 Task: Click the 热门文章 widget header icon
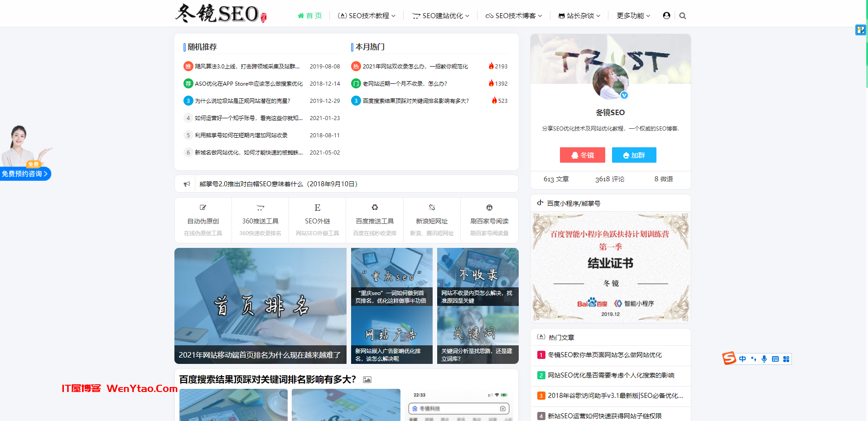click(x=541, y=337)
